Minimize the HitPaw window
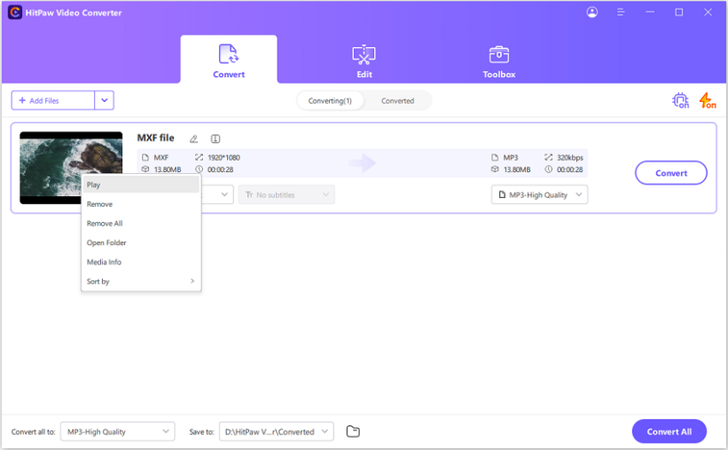The height and width of the screenshot is (450, 728). click(650, 13)
